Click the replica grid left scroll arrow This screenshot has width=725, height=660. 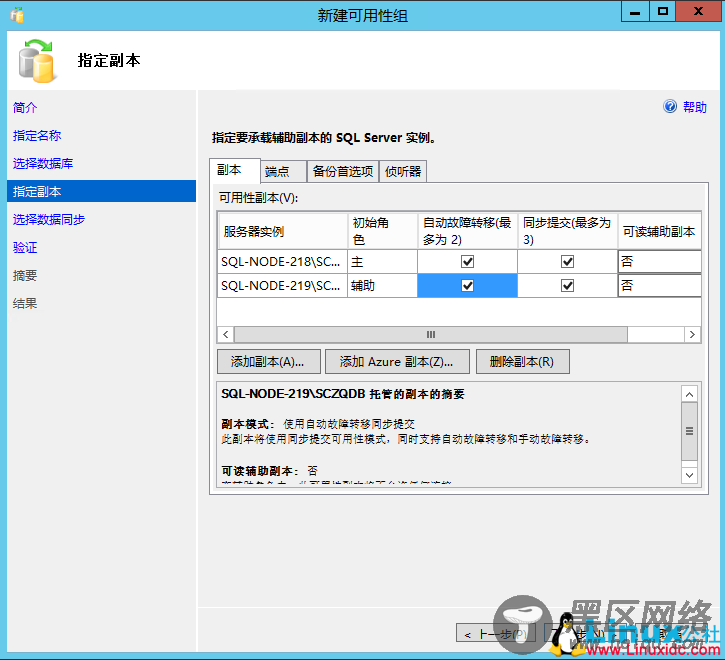(x=226, y=334)
